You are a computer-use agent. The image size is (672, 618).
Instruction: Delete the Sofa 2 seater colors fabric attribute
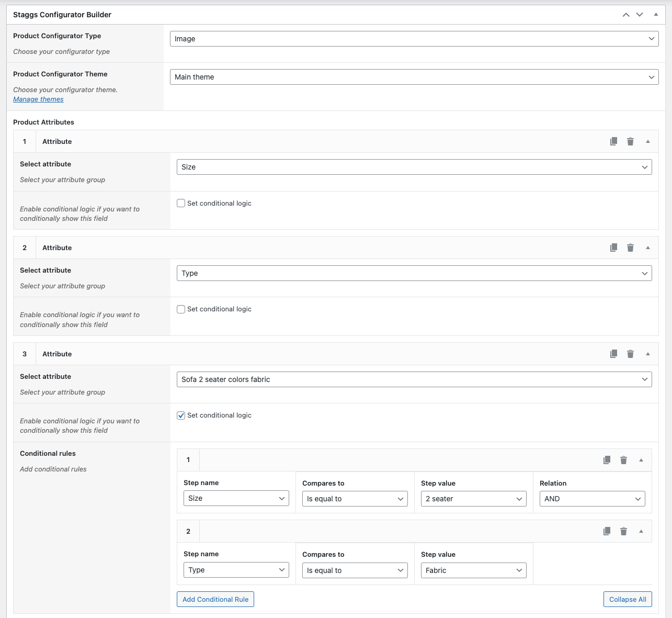click(630, 354)
